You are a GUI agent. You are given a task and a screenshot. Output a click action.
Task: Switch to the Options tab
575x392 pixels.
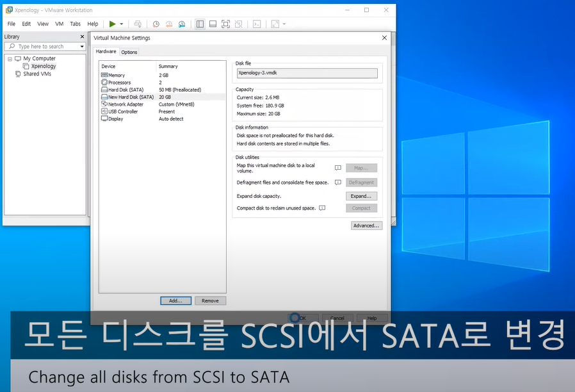click(129, 52)
